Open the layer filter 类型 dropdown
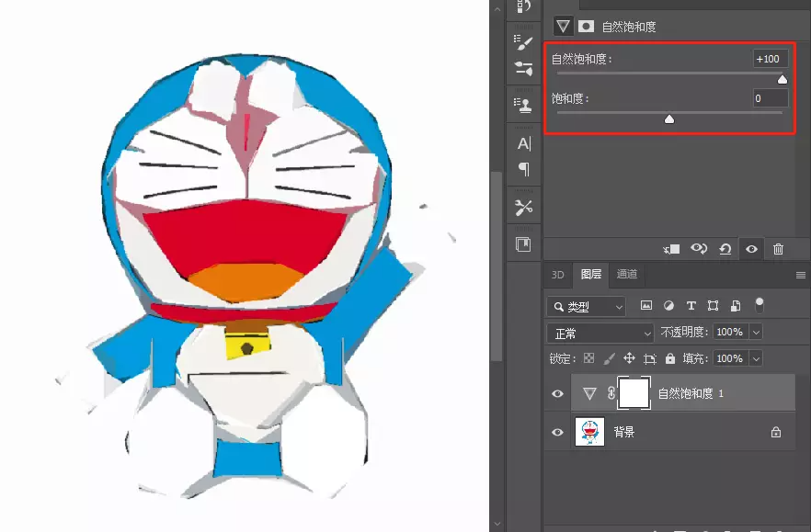This screenshot has width=811, height=532. click(x=586, y=307)
